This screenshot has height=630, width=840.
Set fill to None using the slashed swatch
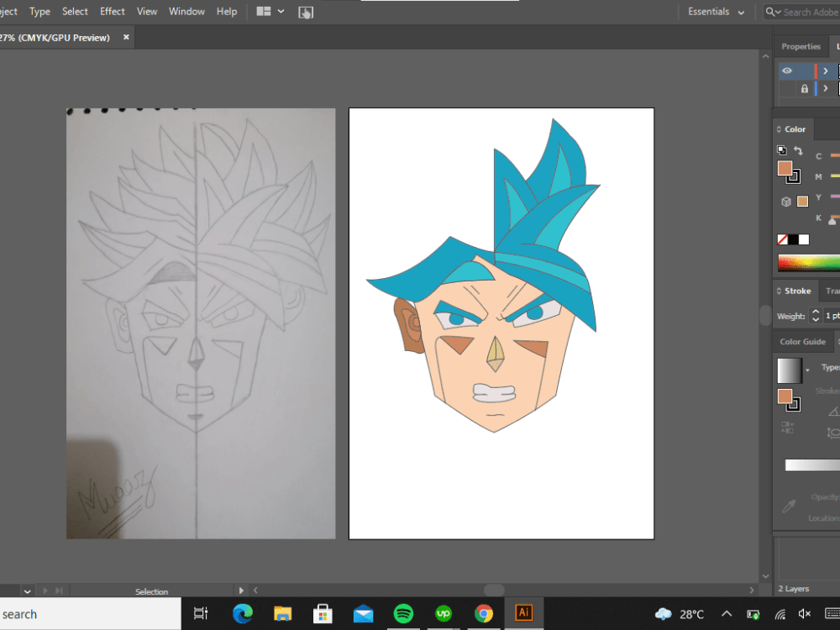tap(781, 239)
